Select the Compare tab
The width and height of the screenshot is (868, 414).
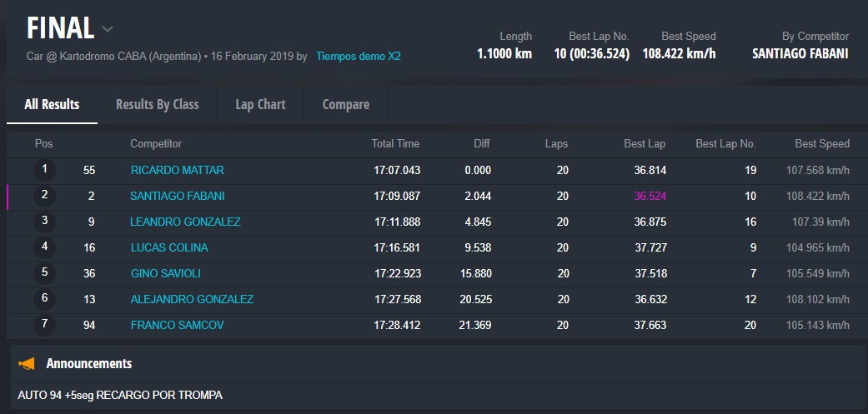(x=345, y=104)
